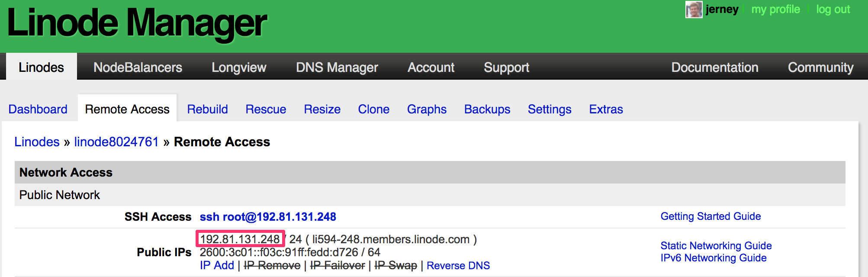Switch to the Account tab
The width and height of the screenshot is (868, 277).
431,67
